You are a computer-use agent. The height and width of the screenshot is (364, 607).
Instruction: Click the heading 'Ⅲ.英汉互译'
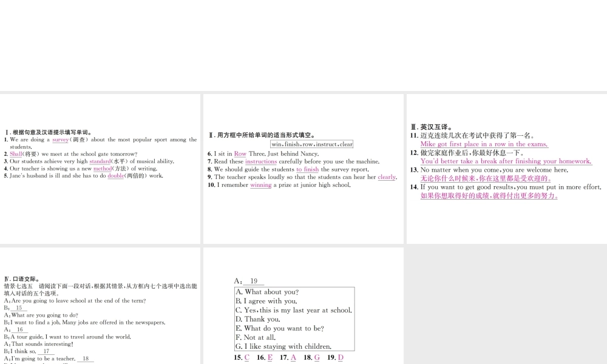(432, 127)
